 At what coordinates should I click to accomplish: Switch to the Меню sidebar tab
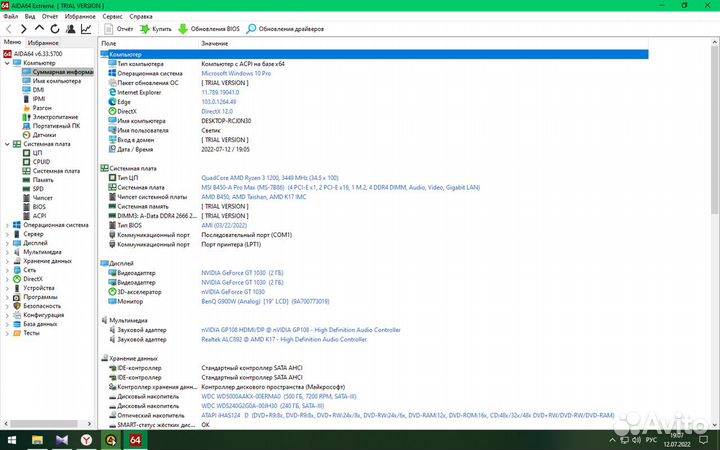coord(12,42)
